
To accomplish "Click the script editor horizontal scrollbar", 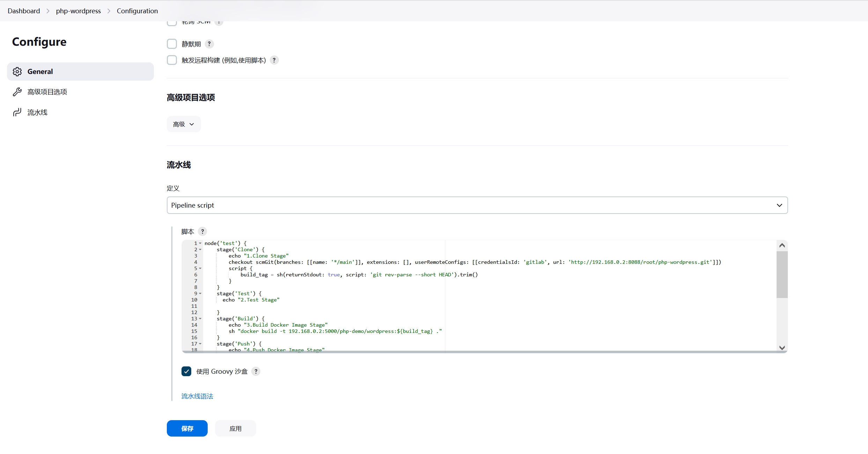I will coord(484,352).
